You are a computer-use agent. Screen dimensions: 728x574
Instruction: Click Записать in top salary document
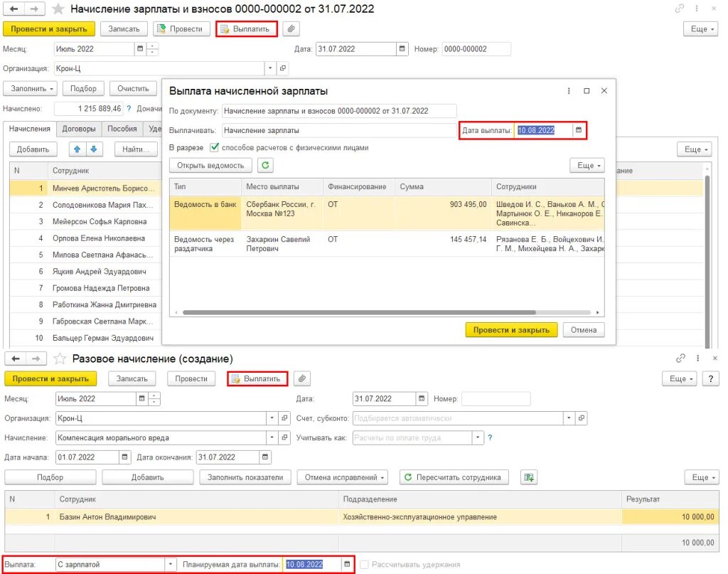tap(124, 28)
